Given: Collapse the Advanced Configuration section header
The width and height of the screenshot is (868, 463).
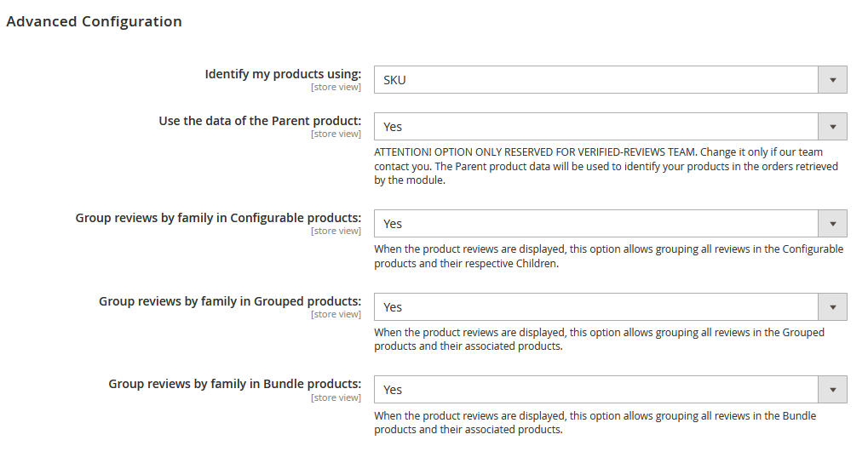Looking at the screenshot, I should click(x=94, y=22).
